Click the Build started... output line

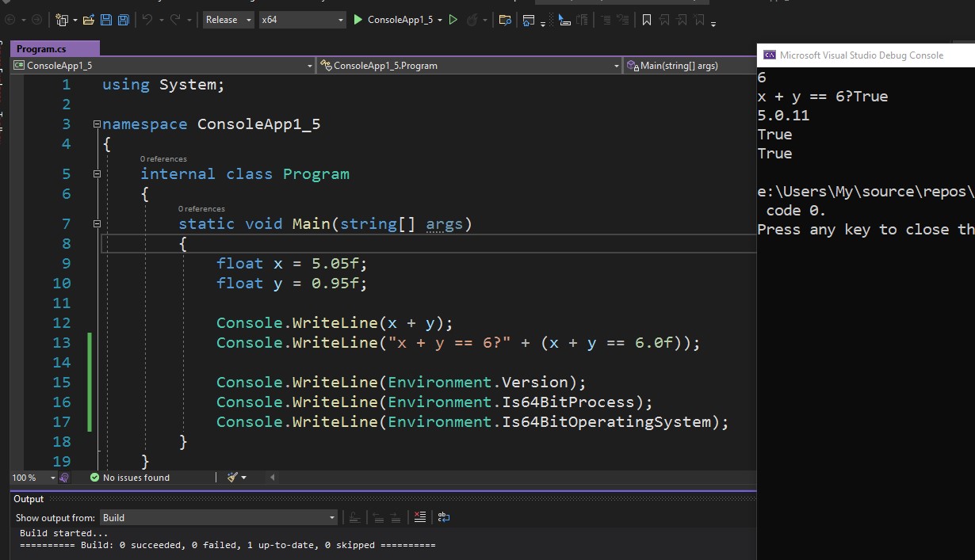pyautogui.click(x=64, y=533)
